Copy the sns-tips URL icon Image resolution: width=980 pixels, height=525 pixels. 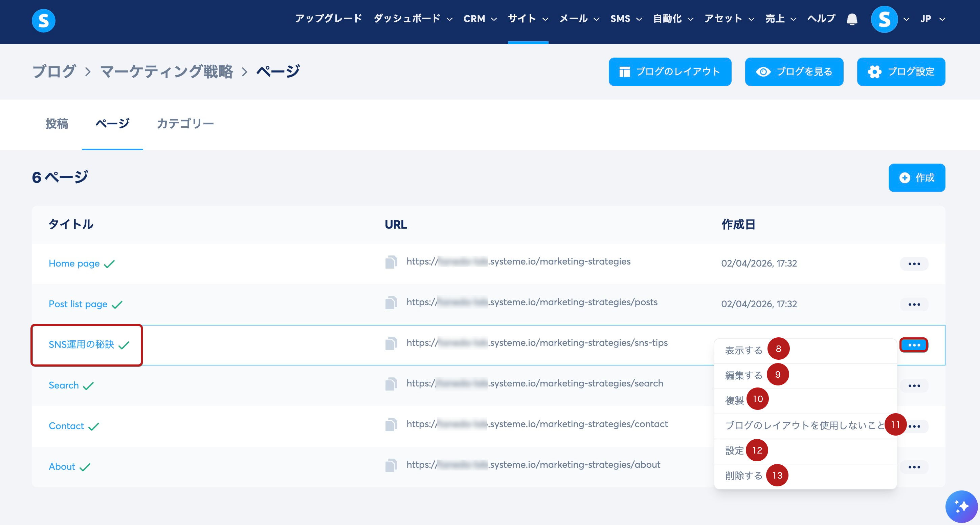(391, 343)
